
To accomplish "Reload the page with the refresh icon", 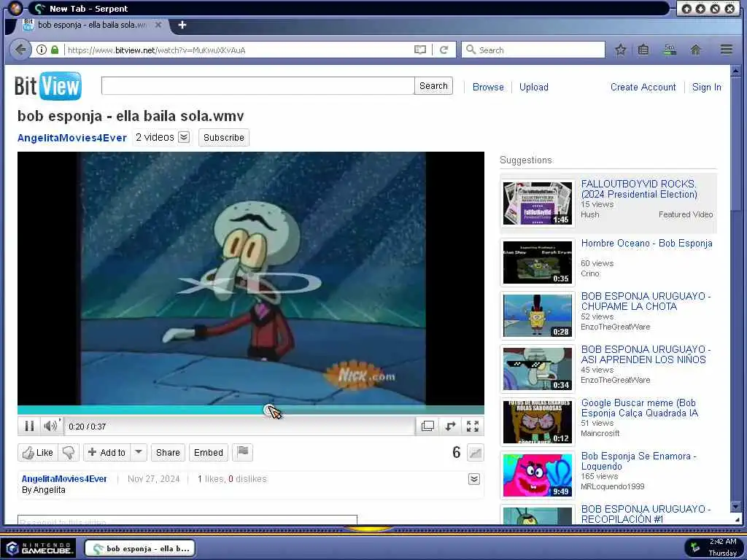I will (x=444, y=50).
